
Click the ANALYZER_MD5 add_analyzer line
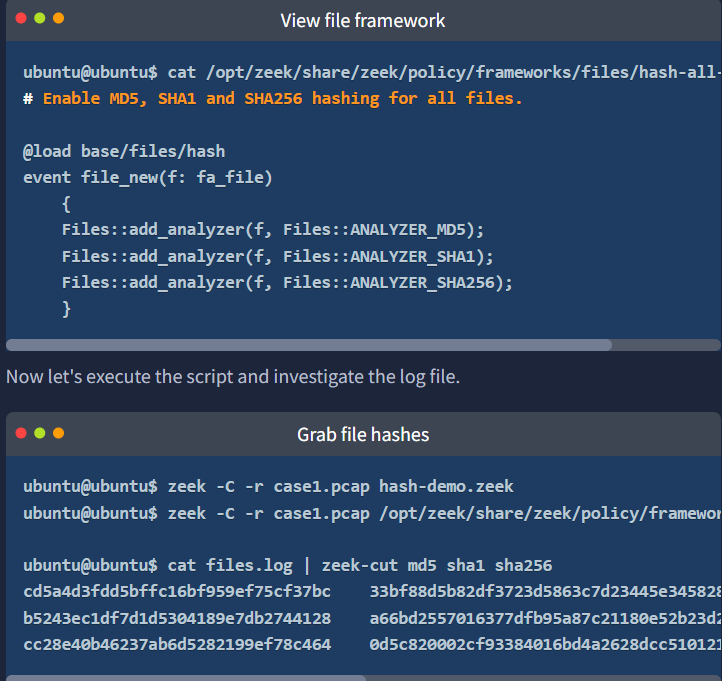pos(272,230)
